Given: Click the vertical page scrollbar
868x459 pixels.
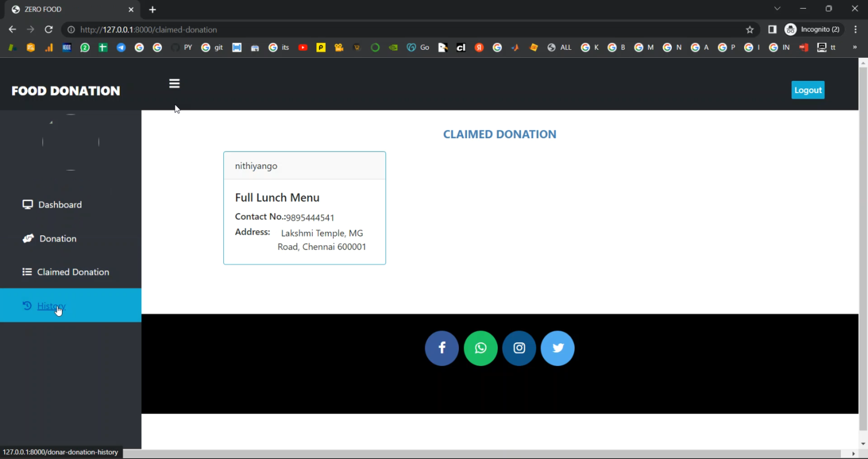Looking at the screenshot, I should click(863, 249).
